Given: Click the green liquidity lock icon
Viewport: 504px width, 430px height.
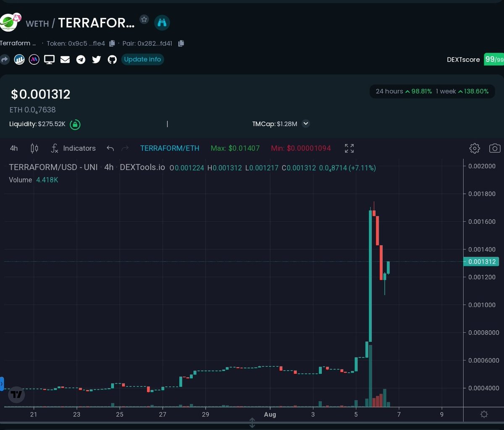Looking at the screenshot, I should tap(75, 124).
